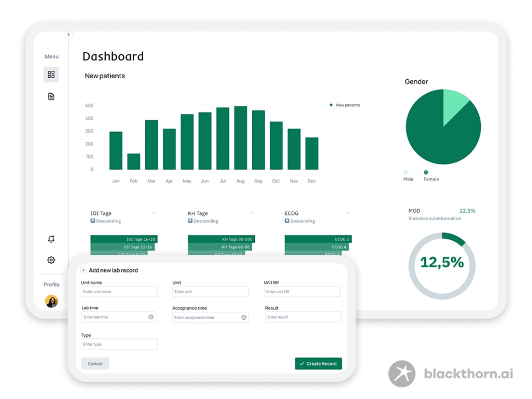
Task: Click the Menu label in sidebar
Action: (52, 56)
